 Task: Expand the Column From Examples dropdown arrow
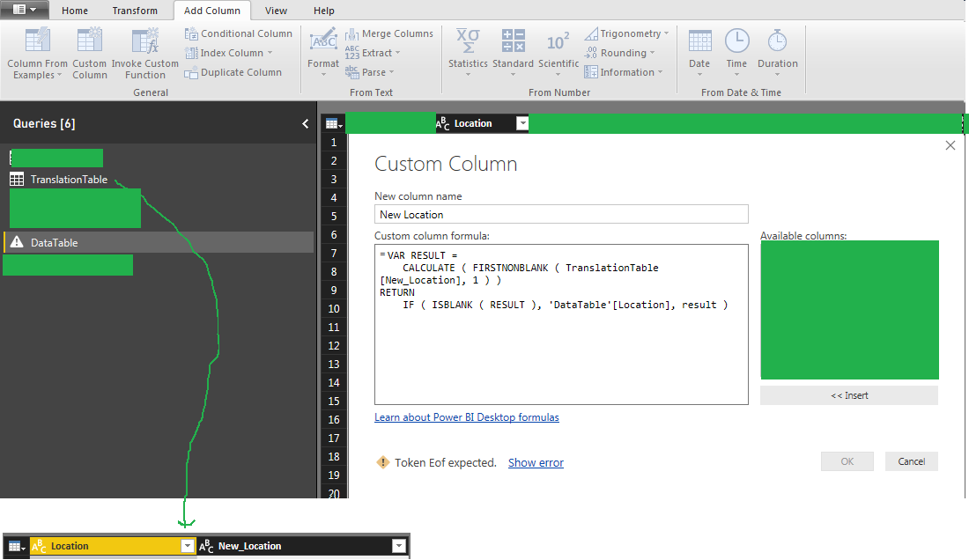pyautogui.click(x=59, y=76)
